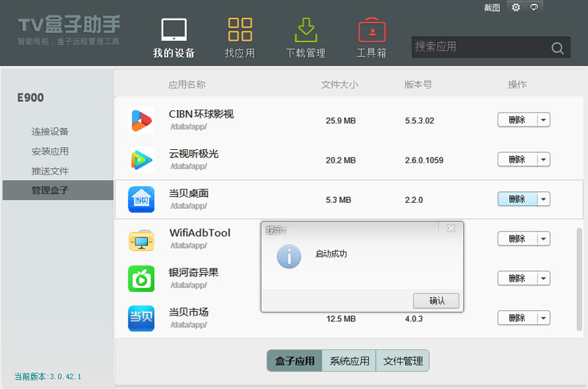Expand dropdown arrow for WifiAdbTool
This screenshot has height=389, width=588.
544,239
